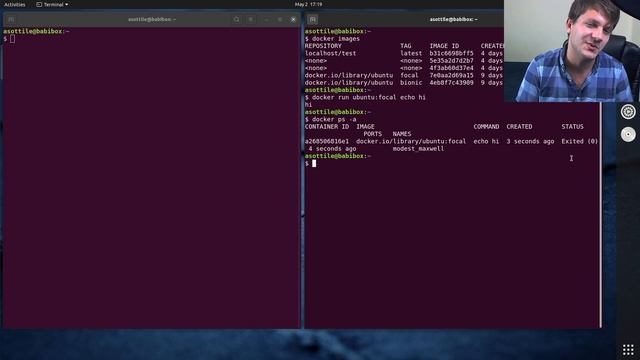Click 'localhost/test' repository entry
Image resolution: width=640 pixels, height=360 pixels.
(330, 53)
